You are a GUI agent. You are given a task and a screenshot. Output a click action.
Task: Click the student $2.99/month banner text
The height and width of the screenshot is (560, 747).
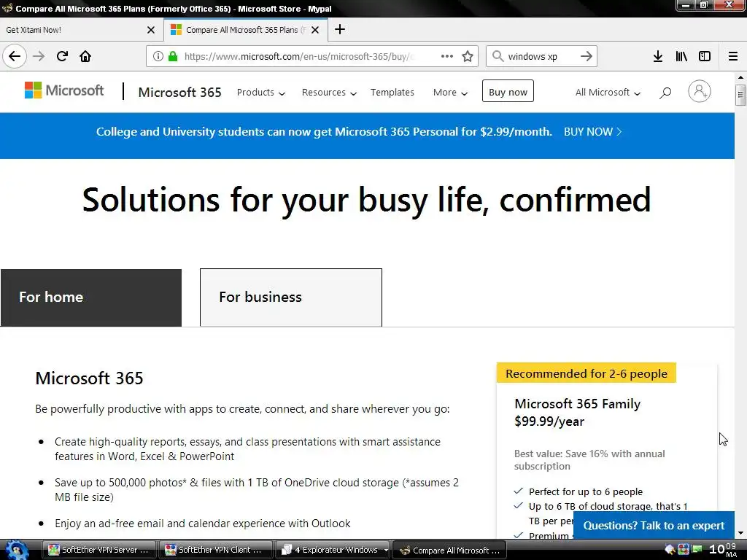point(324,132)
